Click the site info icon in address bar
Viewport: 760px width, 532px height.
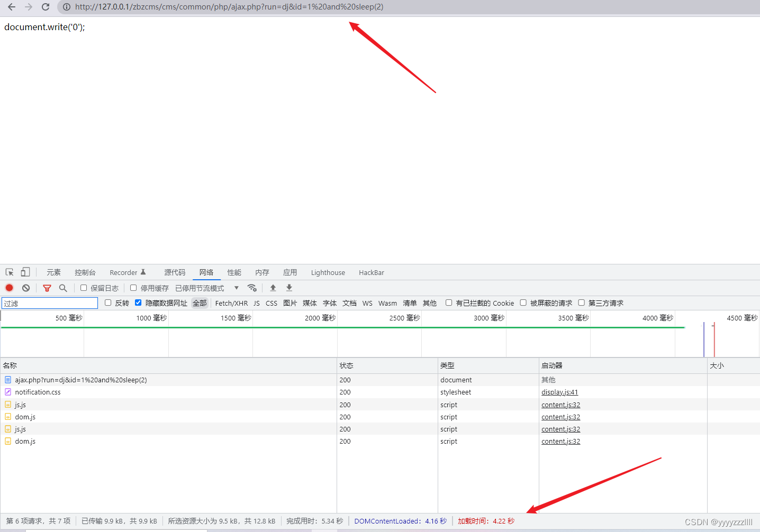pos(67,7)
